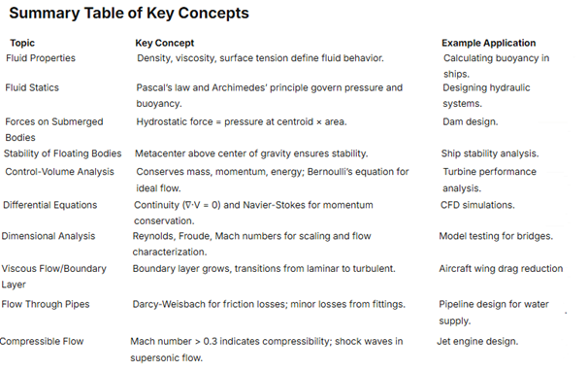Viewport: 588px width, 371px height.
Task: Click the 'Compressible Flow' topic cell
Action: pos(42,341)
